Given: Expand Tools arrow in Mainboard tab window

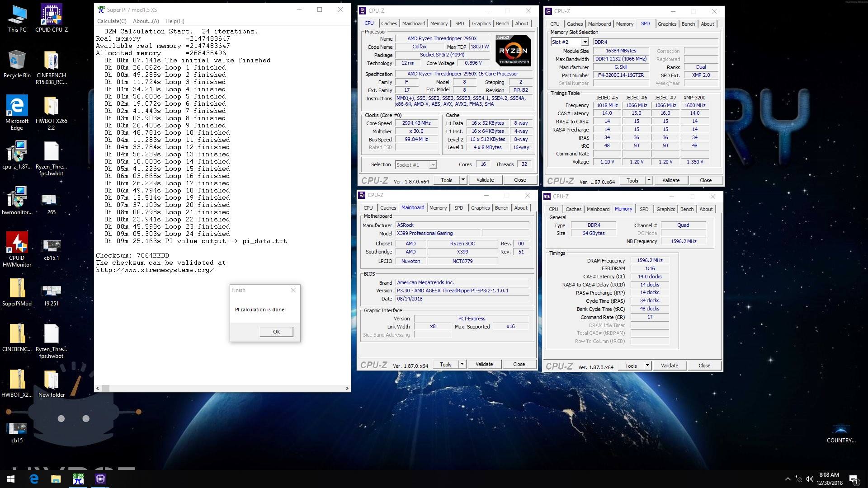Looking at the screenshot, I should (x=462, y=364).
